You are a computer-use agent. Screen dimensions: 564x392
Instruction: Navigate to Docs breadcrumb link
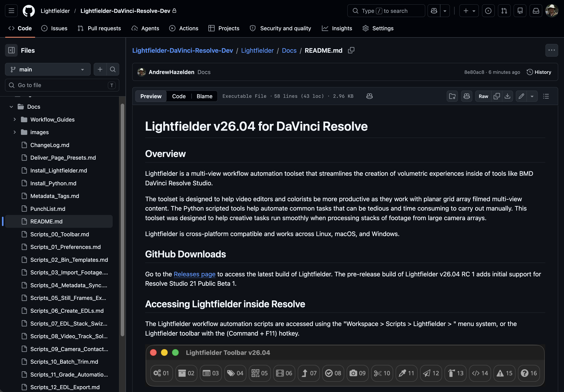(289, 50)
